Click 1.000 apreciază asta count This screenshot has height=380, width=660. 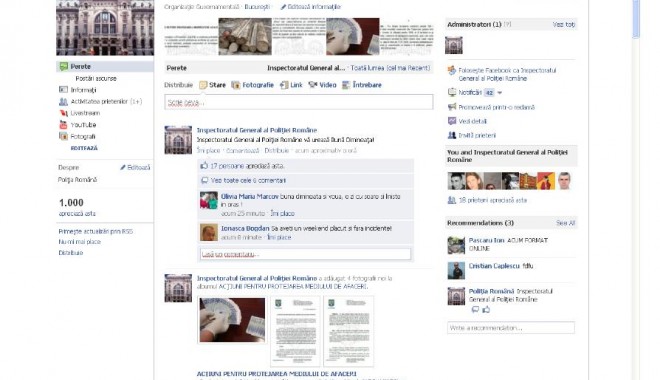[x=77, y=207]
